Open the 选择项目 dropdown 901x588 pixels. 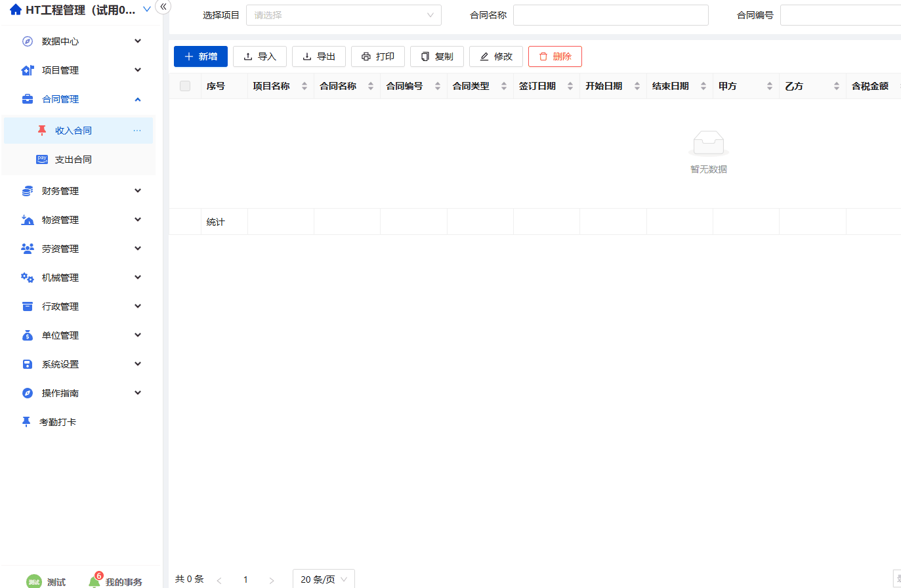point(343,14)
